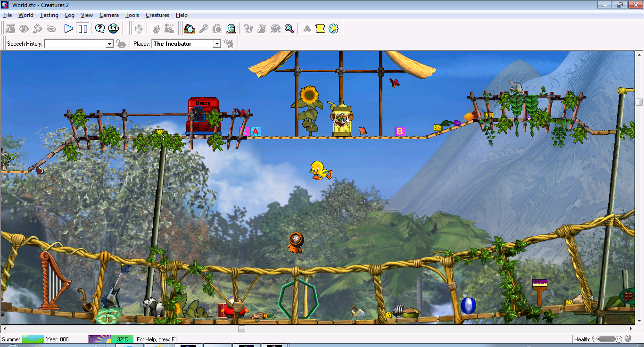Open the Camera menu
This screenshot has width=644, height=347.
click(x=109, y=15)
